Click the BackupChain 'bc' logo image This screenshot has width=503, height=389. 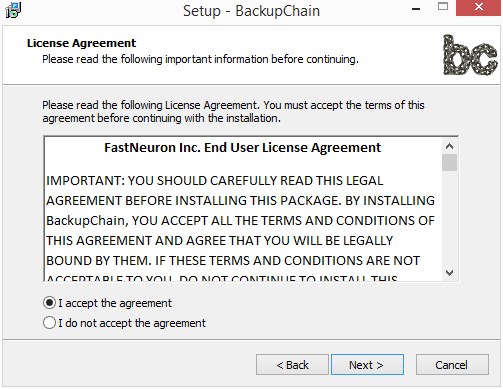tap(470, 55)
